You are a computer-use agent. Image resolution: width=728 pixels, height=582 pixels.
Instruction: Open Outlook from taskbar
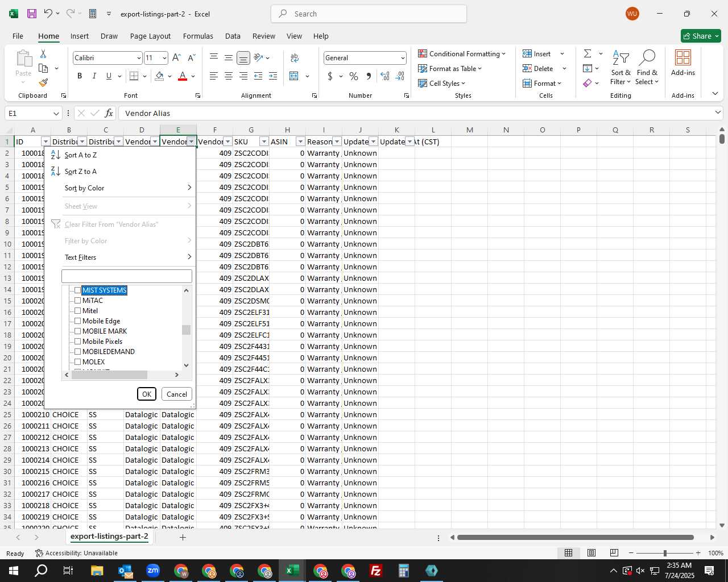[125, 571]
